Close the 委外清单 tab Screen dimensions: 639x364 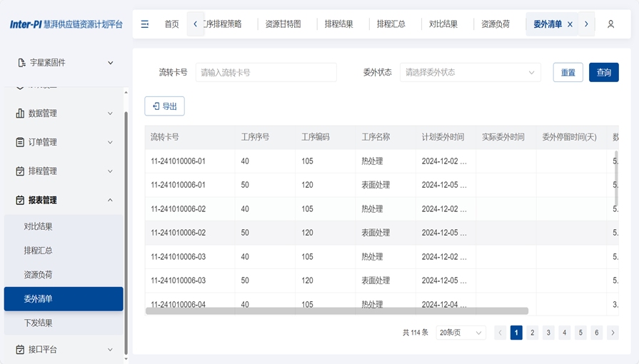[x=570, y=24]
